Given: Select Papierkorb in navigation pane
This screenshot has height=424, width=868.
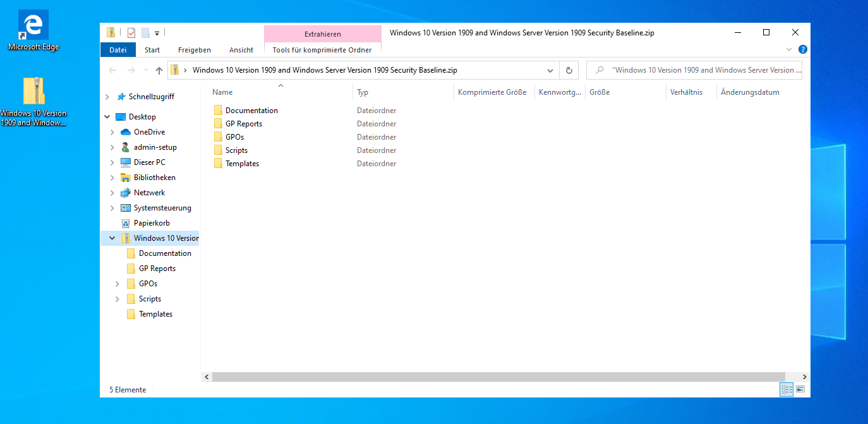Looking at the screenshot, I should [152, 223].
